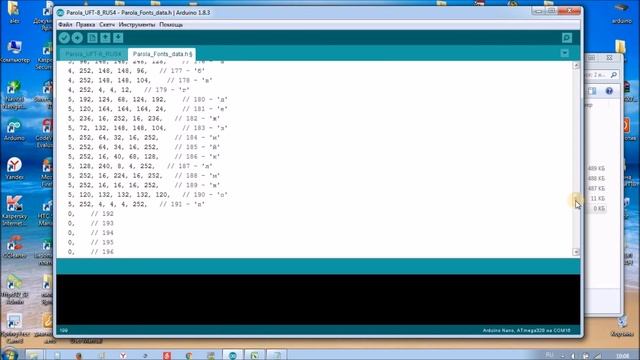Create a new sketch with the New icon

(x=92, y=38)
